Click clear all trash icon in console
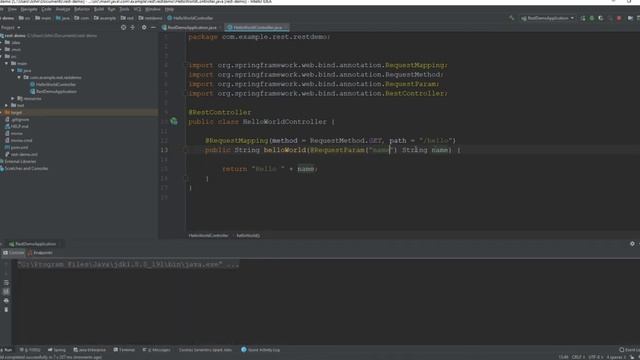 click(x=6, y=309)
